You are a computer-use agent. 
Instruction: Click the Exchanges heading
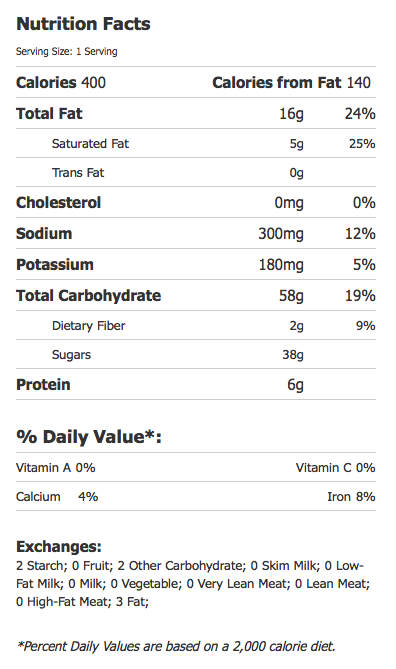pyautogui.click(x=59, y=547)
